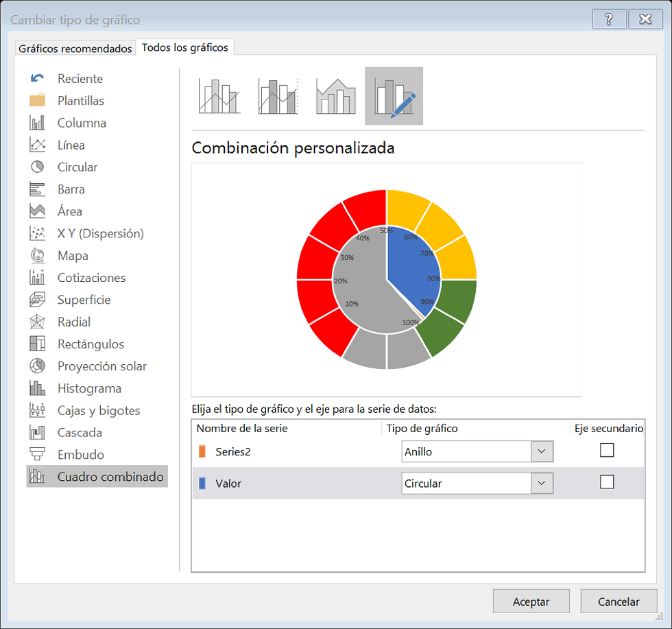Choose column-line on secondary axis subtype
The image size is (672, 629).
[x=278, y=96]
